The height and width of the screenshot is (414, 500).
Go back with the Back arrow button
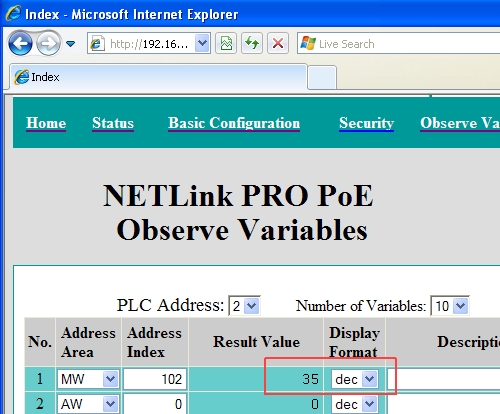coord(20,43)
